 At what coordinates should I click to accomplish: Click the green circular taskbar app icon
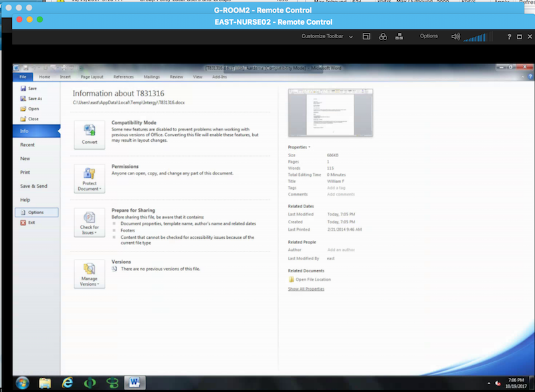pos(90,383)
